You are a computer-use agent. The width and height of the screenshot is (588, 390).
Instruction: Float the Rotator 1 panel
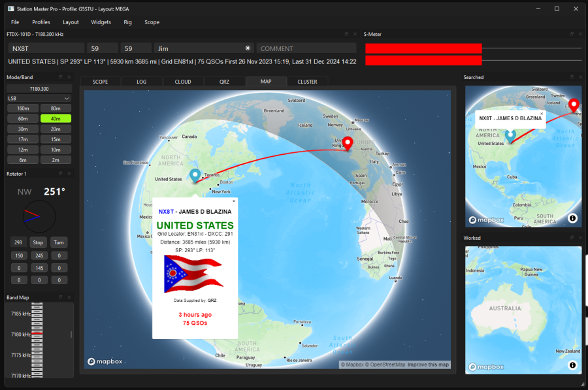coord(60,174)
